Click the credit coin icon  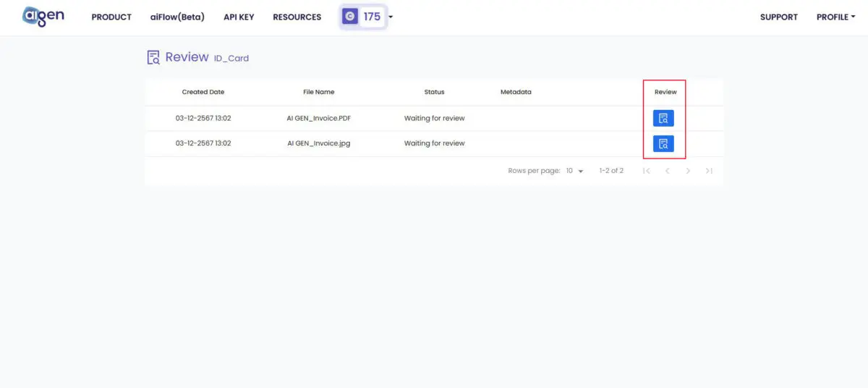point(350,17)
